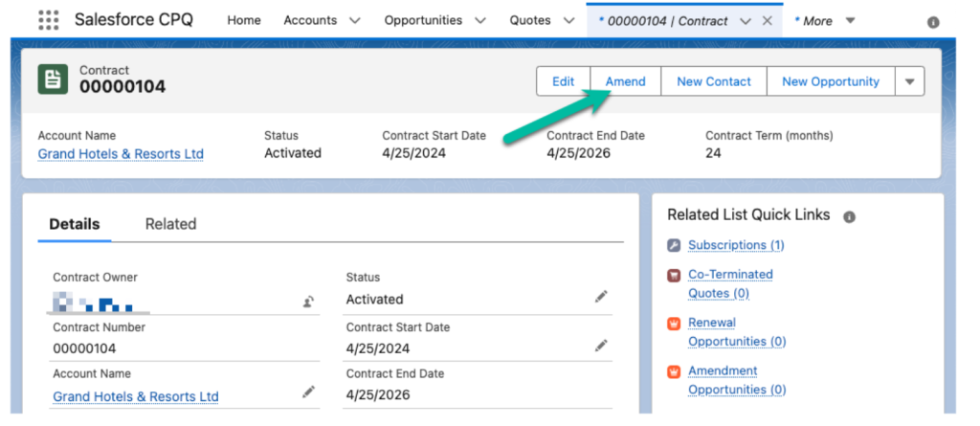Switch to the Related tab
The width and height of the screenshot is (980, 426).
tap(170, 224)
